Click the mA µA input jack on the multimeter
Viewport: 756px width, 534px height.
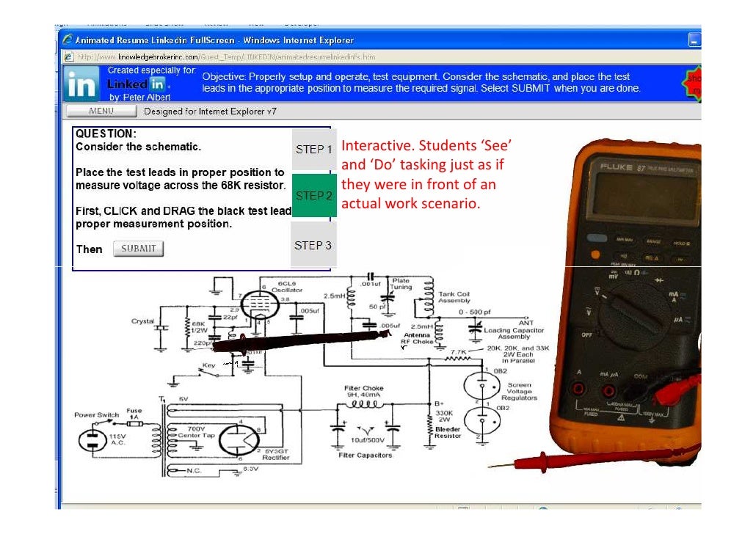click(x=608, y=390)
